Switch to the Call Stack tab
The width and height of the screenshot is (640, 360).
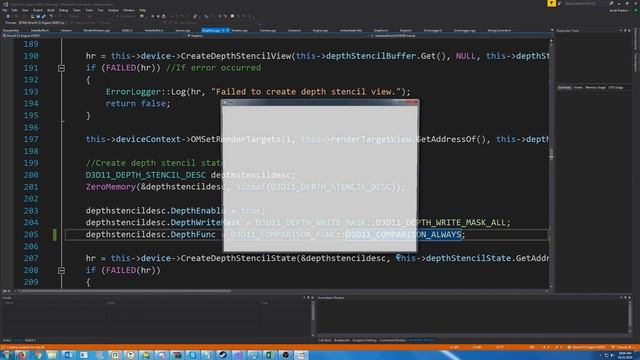(324, 340)
